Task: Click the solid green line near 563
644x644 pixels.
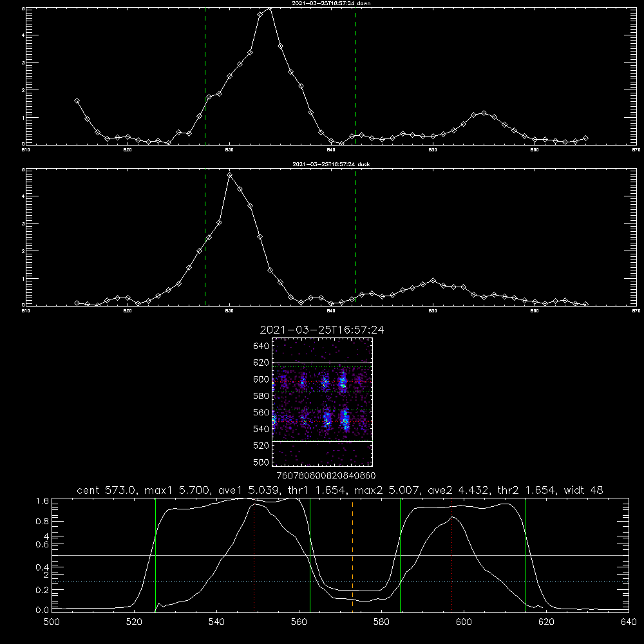Action: pyautogui.click(x=310, y=555)
